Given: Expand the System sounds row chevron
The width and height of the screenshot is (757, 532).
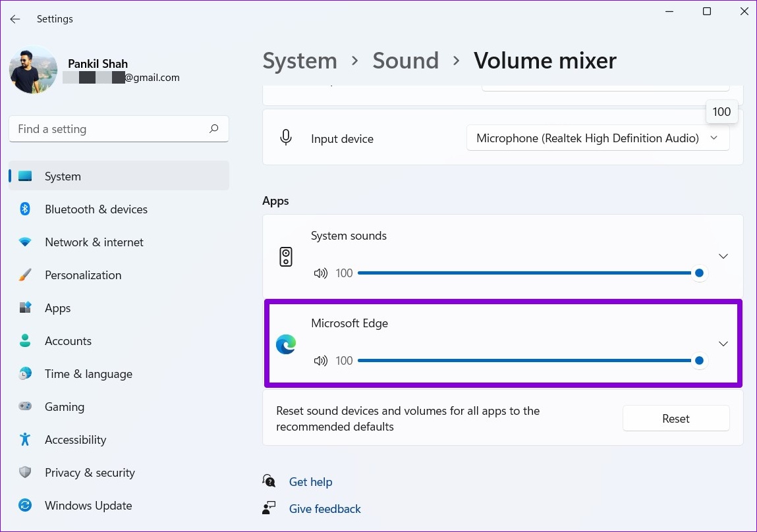Looking at the screenshot, I should (723, 256).
